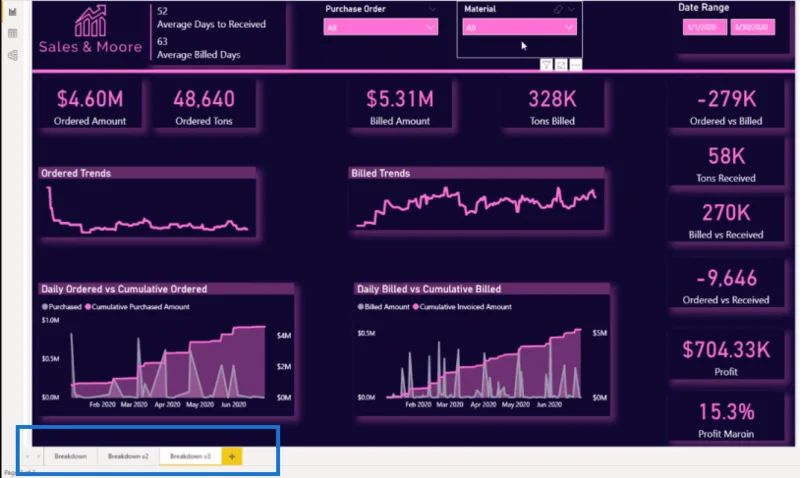Switch to the Breakdown page tab
Image resolution: width=800 pixels, height=478 pixels.
[70, 457]
